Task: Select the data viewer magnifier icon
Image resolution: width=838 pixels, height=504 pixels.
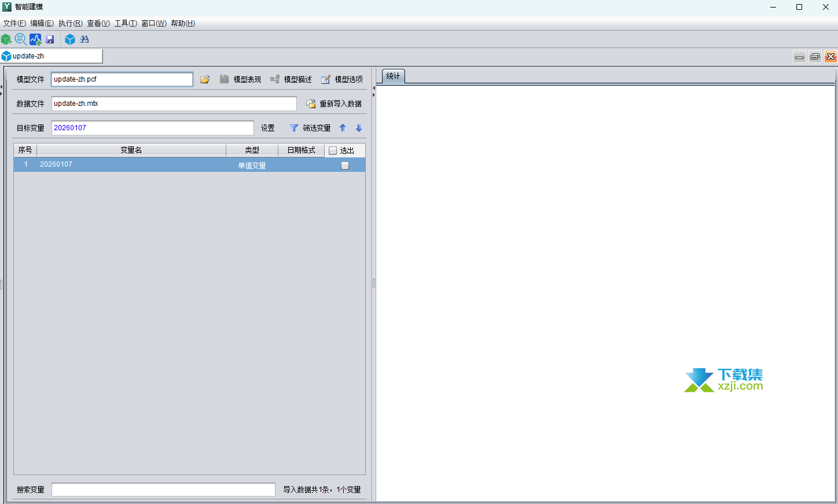Action: pyautogui.click(x=20, y=39)
